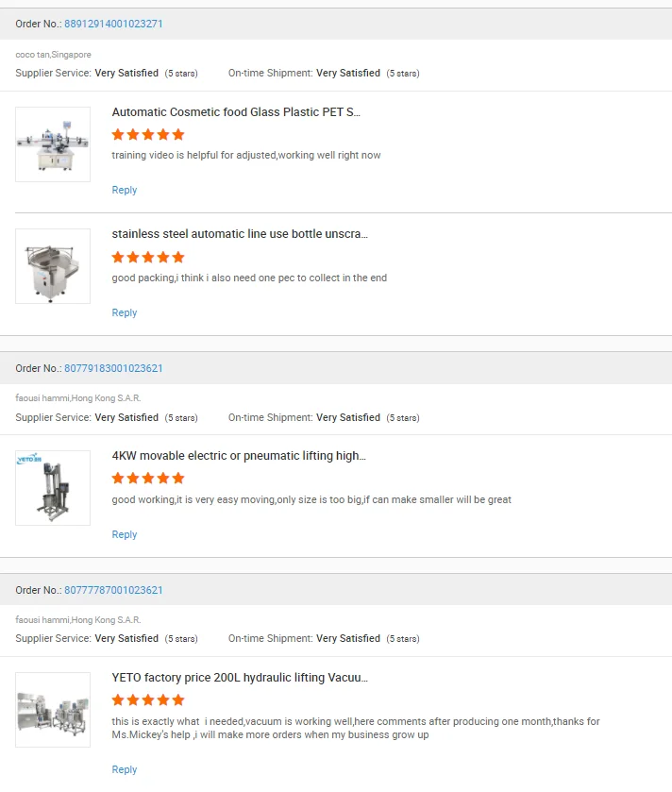The height and width of the screenshot is (792, 672).
Task: Reply to the good packing review
Action: [x=125, y=312]
